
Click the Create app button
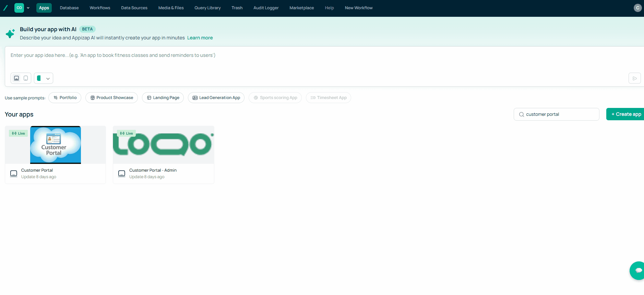(626, 114)
